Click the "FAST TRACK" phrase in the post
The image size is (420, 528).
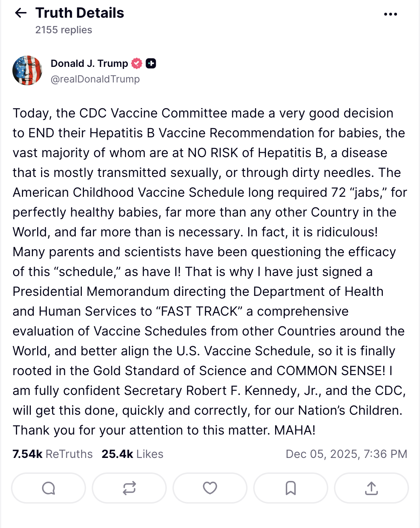[x=199, y=311]
